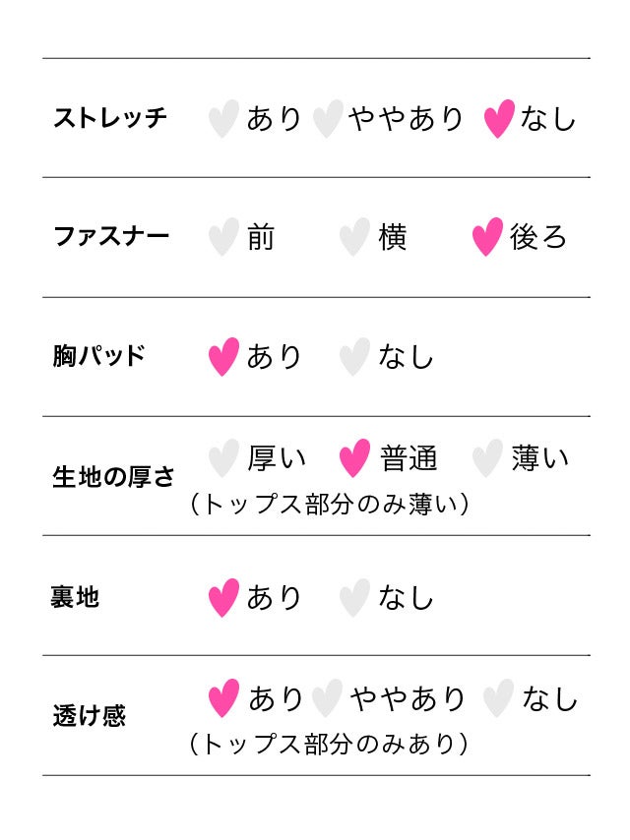Select the 薄い heart for 生地の厚さ
Screen dimensions: 630x840
487,457
